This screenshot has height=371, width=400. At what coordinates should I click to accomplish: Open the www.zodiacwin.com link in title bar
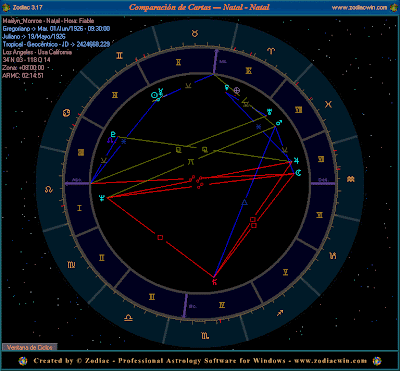(359, 8)
